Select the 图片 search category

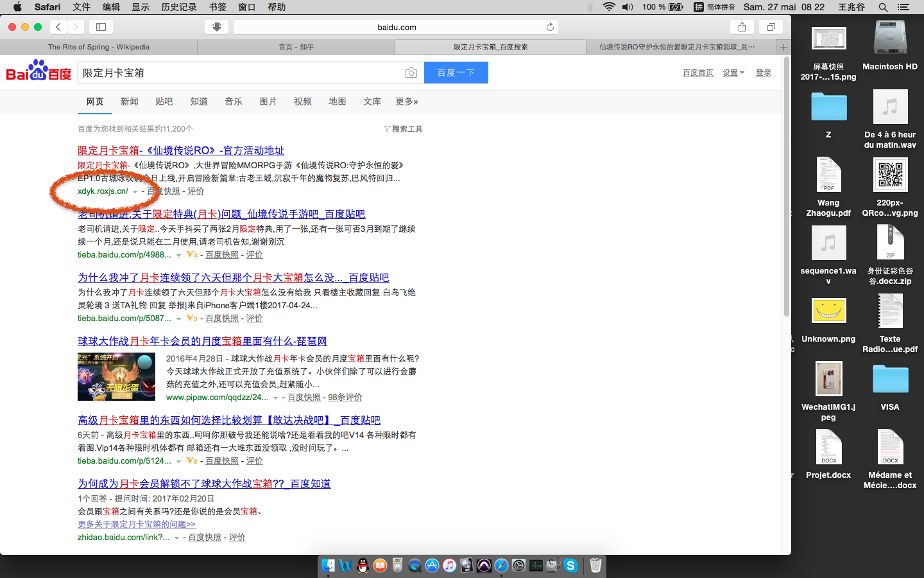(268, 101)
